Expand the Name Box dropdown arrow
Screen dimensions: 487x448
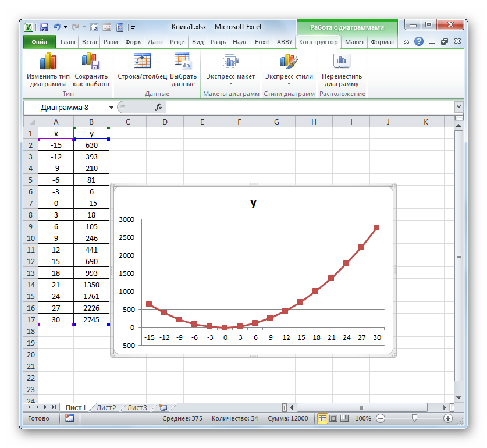coord(111,108)
